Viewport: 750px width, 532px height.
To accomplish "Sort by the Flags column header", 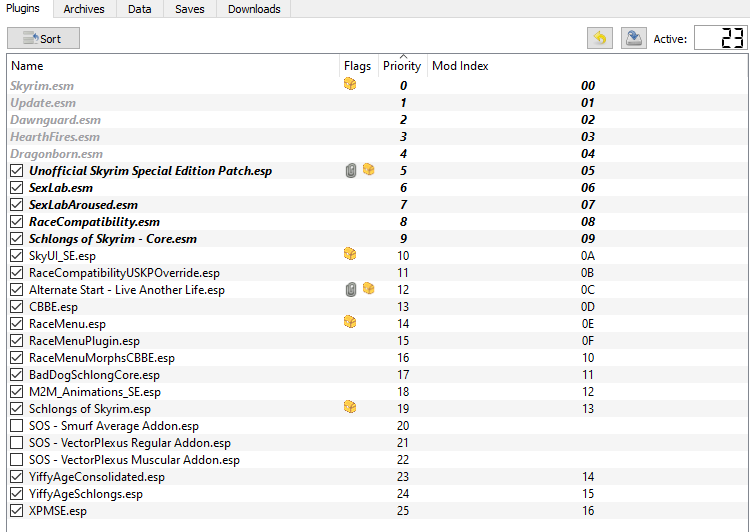I will [x=358, y=66].
